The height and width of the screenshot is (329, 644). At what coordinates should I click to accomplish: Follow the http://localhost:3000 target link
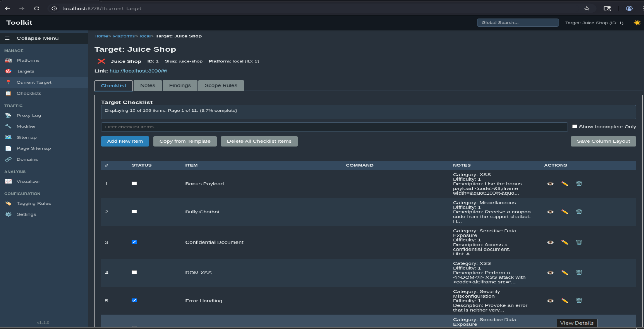click(138, 70)
